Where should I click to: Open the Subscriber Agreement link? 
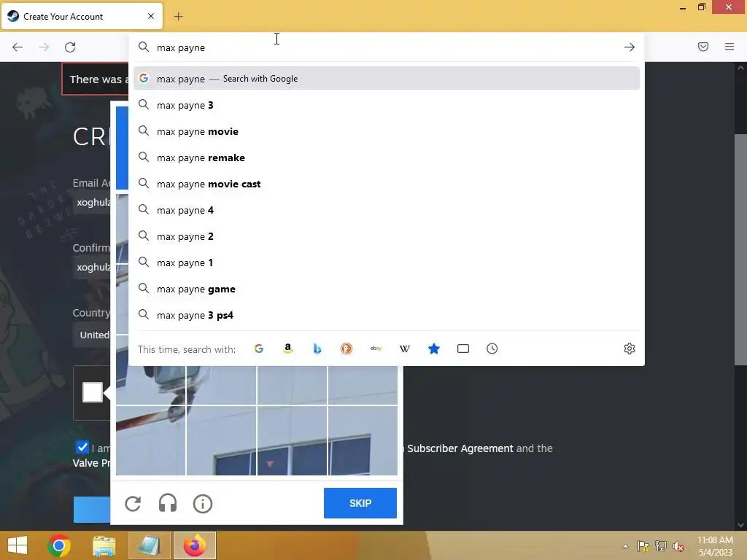460,448
